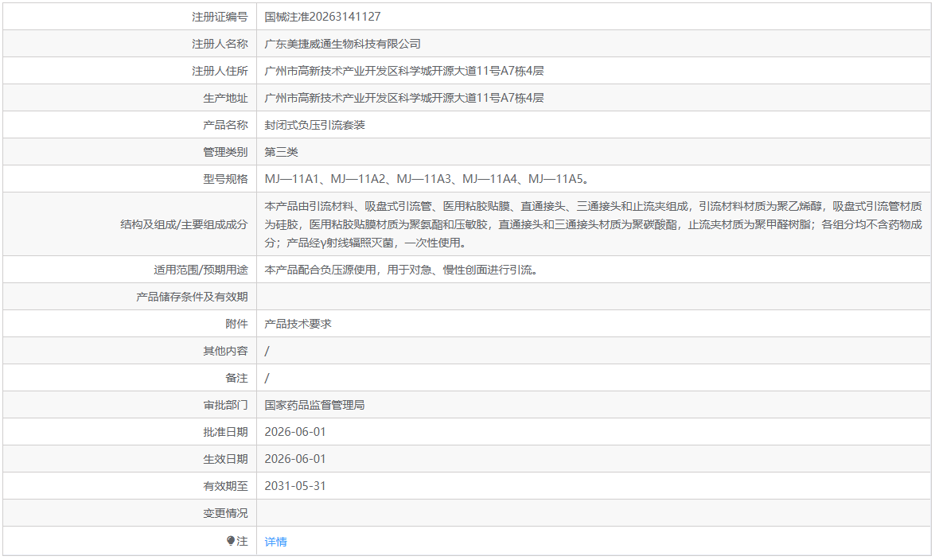935x560 pixels.
Task: Click the 审批部门 label
Action: 225,405
